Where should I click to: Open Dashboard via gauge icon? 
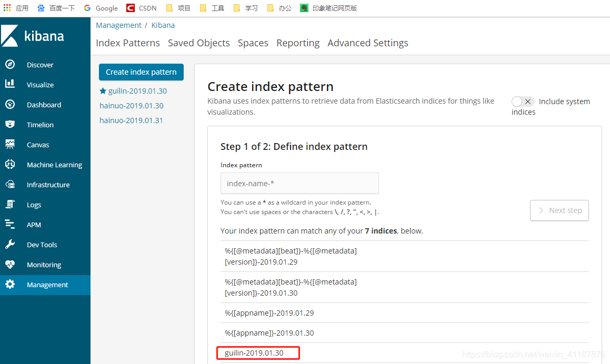pos(10,104)
